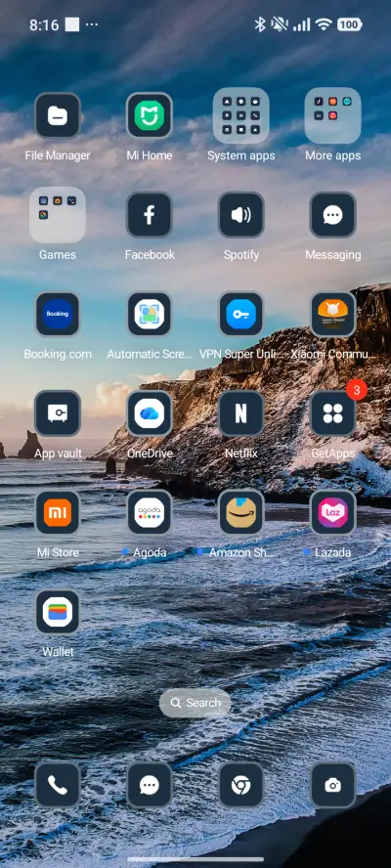Launch the OneDrive app
The image size is (391, 868).
pos(149,412)
